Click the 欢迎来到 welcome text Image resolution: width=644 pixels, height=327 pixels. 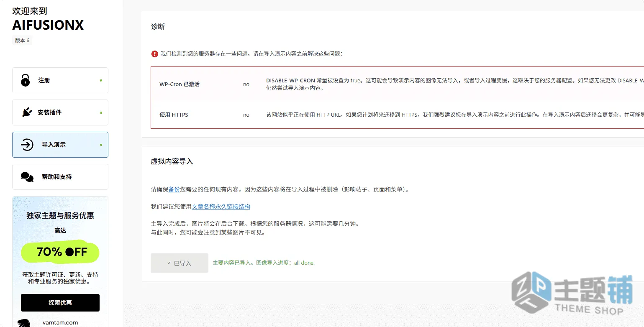click(x=30, y=11)
